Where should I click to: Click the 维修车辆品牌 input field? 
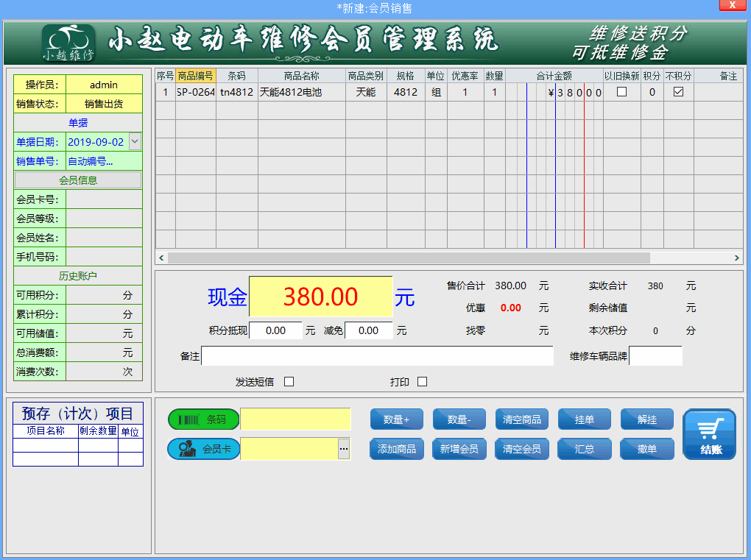pos(656,356)
